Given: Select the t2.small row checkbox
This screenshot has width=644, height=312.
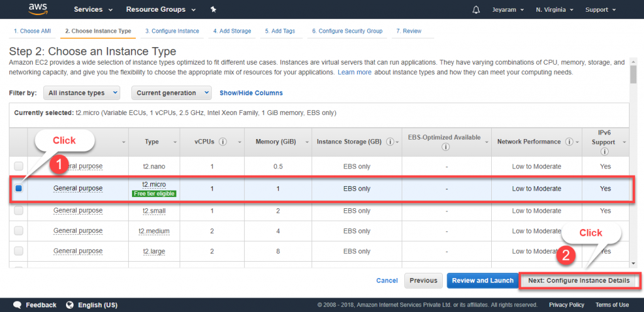Looking at the screenshot, I should [x=19, y=211].
